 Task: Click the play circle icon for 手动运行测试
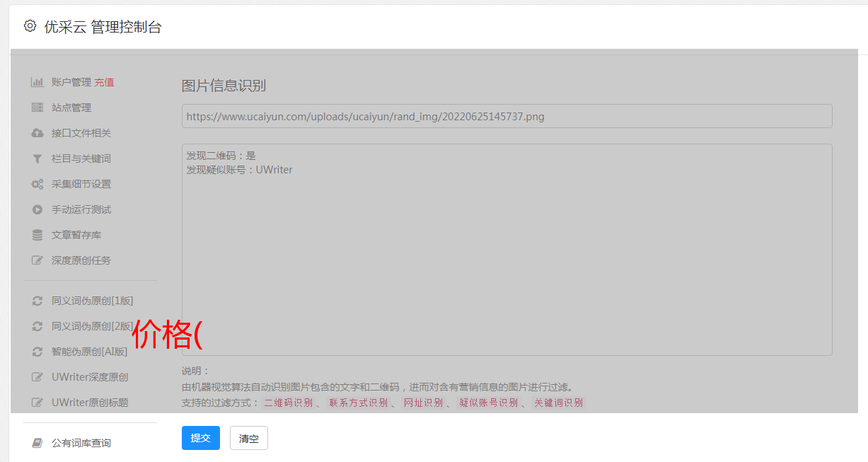pyautogui.click(x=37, y=209)
